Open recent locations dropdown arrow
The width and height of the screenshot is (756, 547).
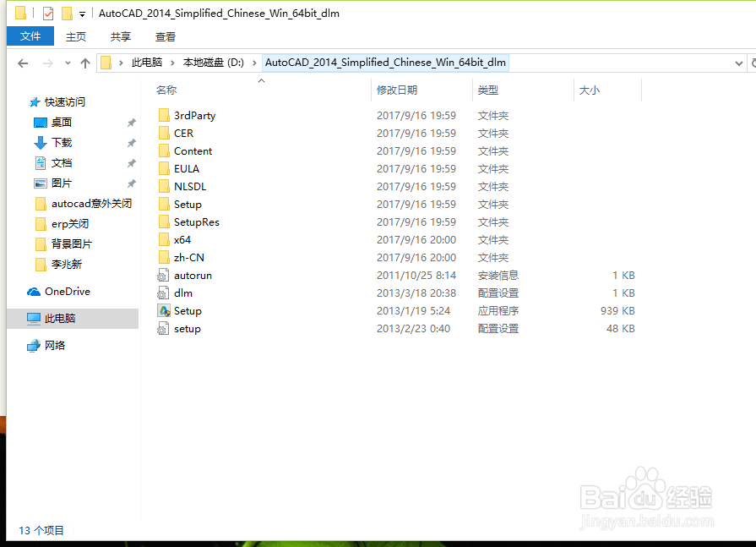pos(68,63)
